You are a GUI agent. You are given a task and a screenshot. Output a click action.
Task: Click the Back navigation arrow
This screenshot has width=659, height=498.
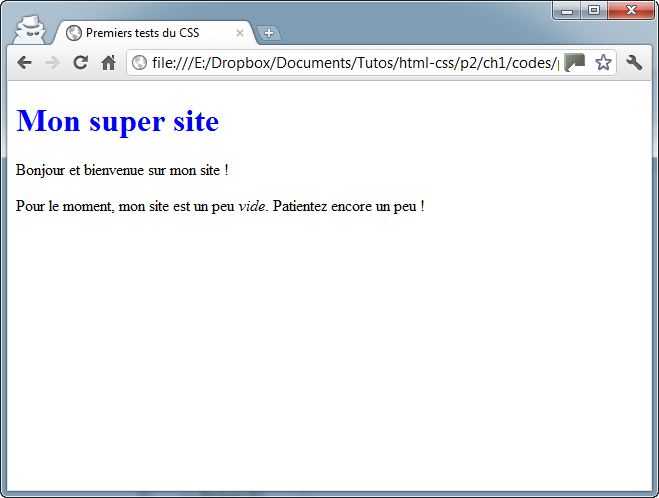pos(25,62)
